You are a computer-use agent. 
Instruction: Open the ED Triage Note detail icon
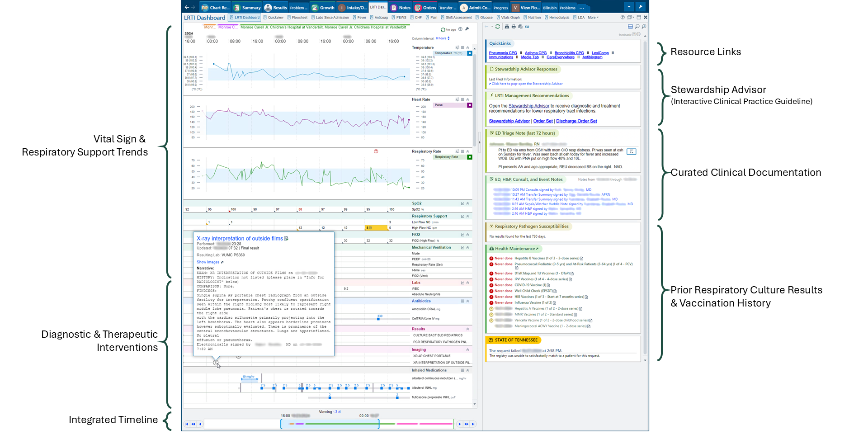coord(632,152)
